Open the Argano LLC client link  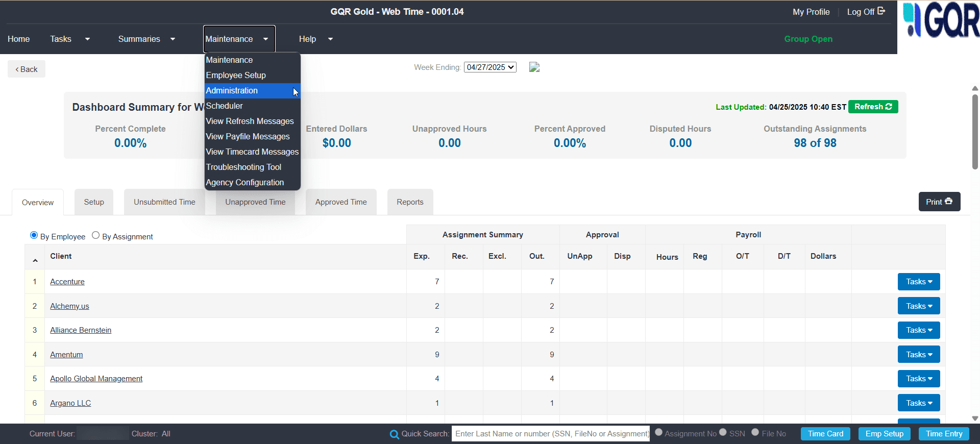click(70, 403)
